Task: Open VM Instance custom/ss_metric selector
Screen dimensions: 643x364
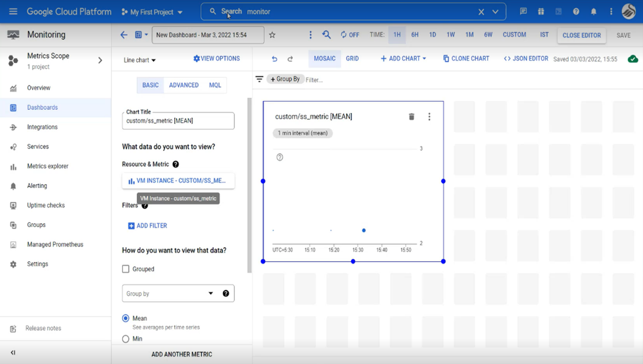Action: [178, 181]
